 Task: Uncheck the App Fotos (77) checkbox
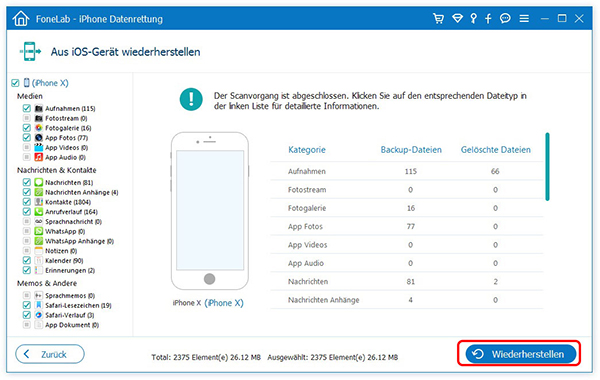click(26, 138)
